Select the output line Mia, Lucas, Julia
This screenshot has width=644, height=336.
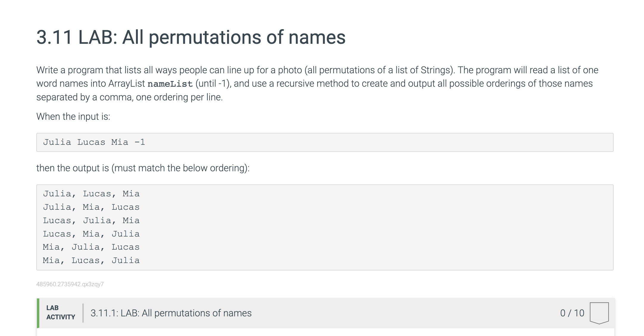pyautogui.click(x=91, y=261)
